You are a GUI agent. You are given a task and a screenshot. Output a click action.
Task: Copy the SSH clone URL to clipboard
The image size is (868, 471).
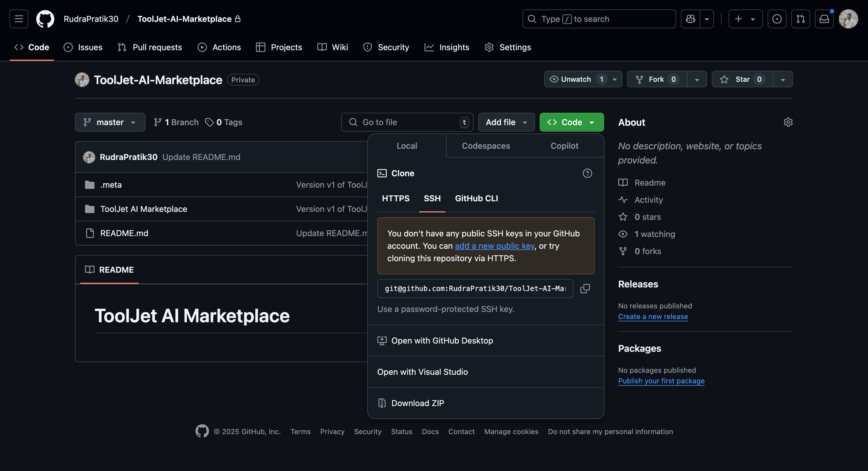585,288
